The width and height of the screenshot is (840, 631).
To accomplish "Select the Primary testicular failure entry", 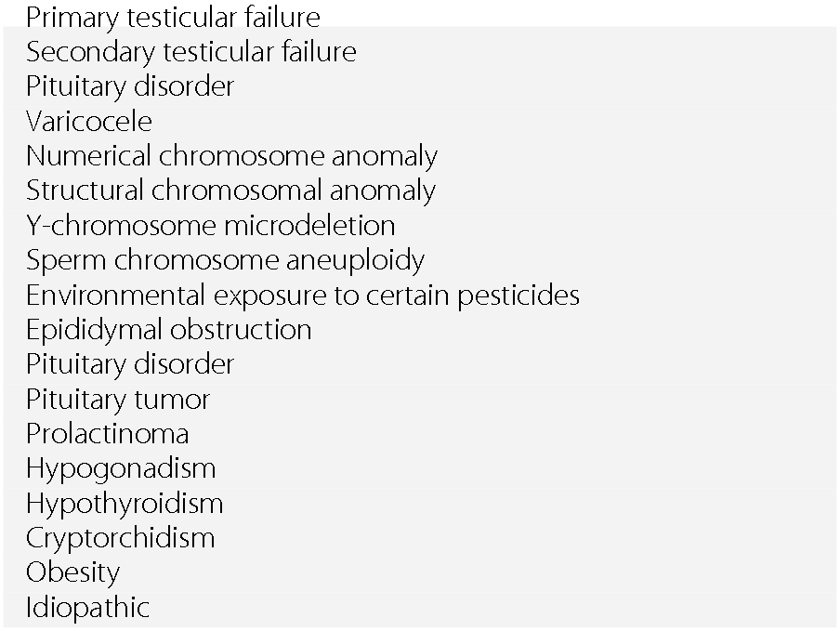I will pos(173,17).
